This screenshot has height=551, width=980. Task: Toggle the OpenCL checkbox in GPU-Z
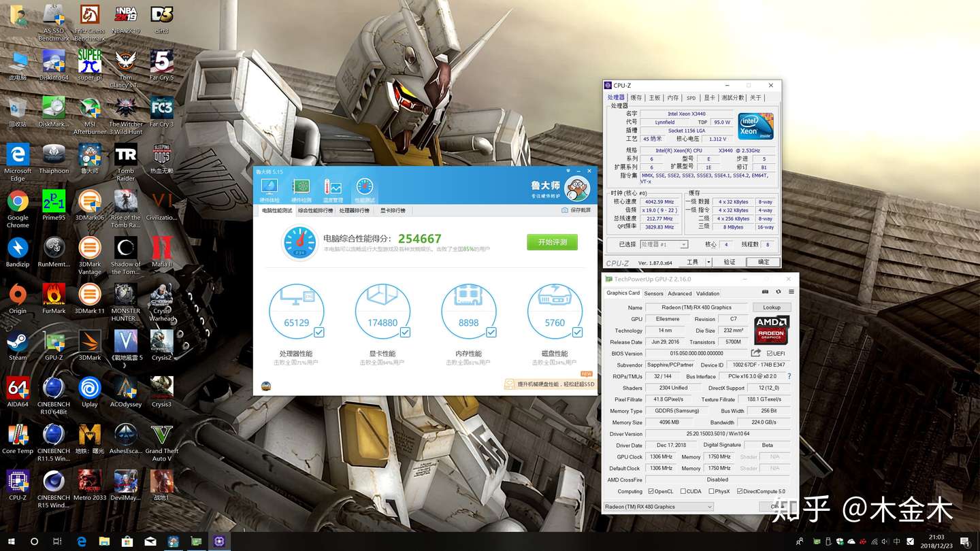(651, 491)
